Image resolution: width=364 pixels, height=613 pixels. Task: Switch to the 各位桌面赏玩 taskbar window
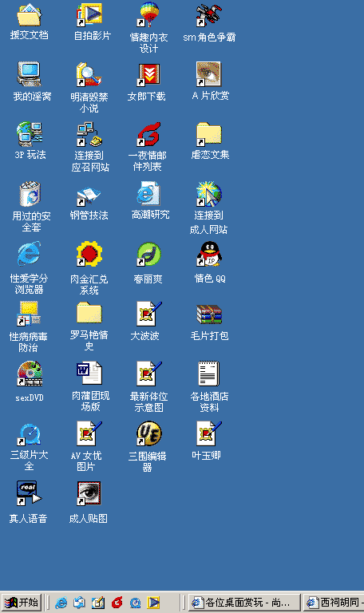pyautogui.click(x=244, y=602)
